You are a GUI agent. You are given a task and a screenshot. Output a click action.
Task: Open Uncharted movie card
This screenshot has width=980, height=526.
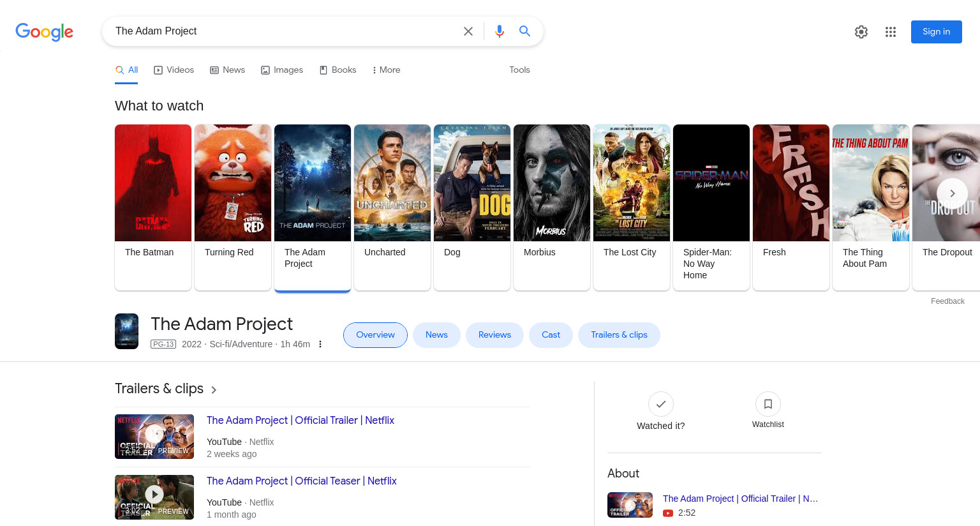click(392, 207)
